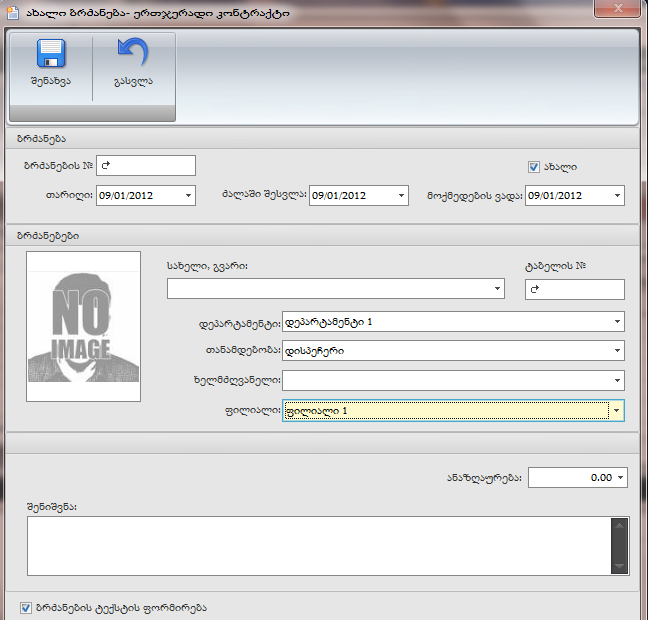Screen dimensions: 648x620
Task: Open the მოქმედების ვადა date dropdown
Action: coord(617,196)
